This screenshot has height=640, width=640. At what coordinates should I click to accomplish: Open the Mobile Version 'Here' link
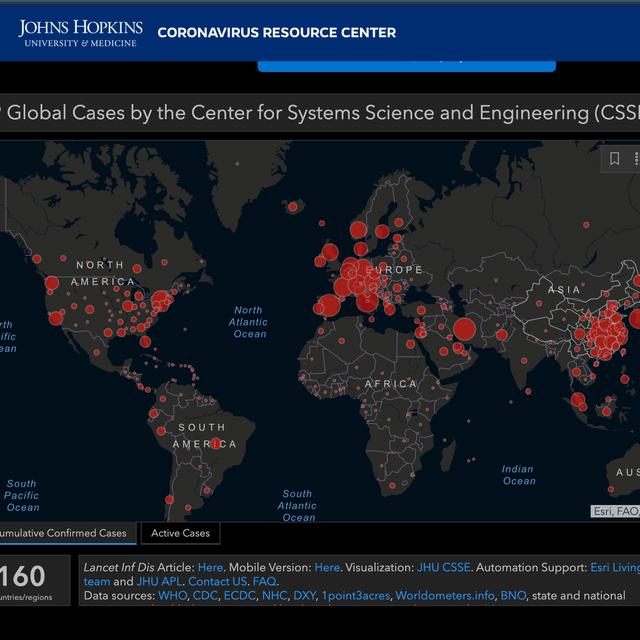(x=327, y=567)
